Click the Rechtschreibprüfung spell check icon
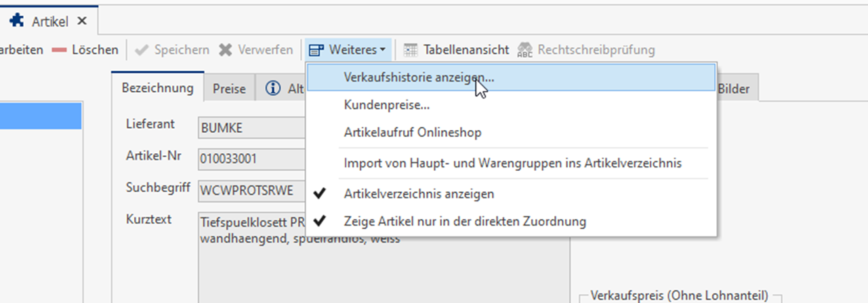 (x=524, y=49)
